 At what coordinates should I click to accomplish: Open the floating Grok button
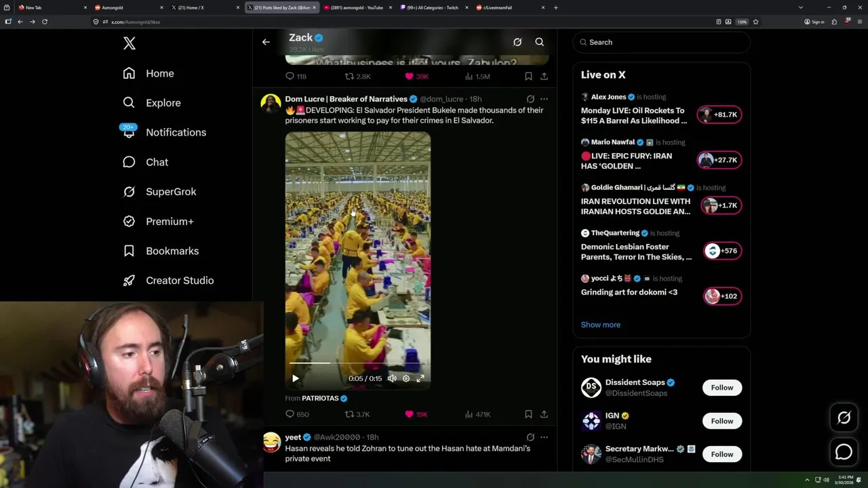tap(844, 418)
